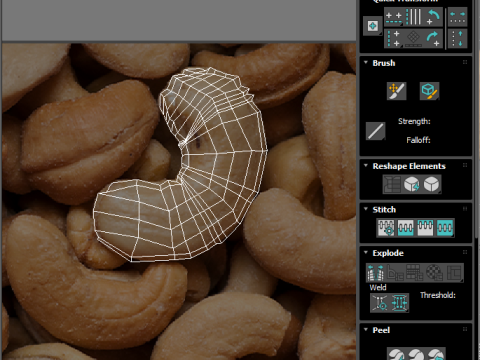Click the Brush rollout grip dots handle
Image resolution: width=480 pixels, height=360 pixels.
(465, 62)
